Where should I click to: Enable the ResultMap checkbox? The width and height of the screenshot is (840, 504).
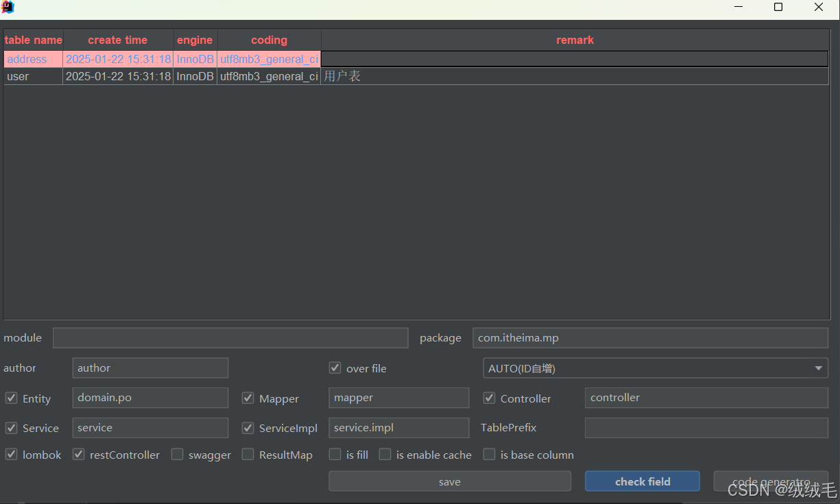click(248, 455)
